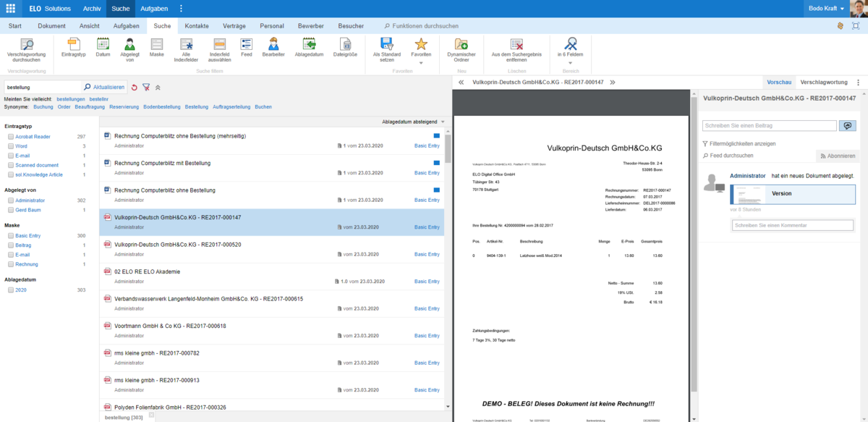Click the Auftragserteilung synonym link
This screenshot has height=422, width=868.
[x=231, y=106]
